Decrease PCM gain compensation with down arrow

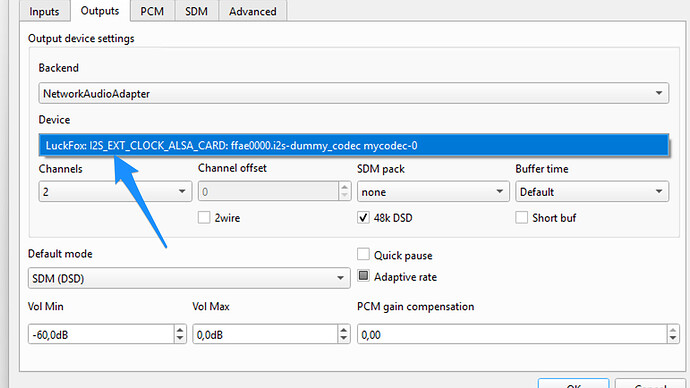[x=673, y=339]
